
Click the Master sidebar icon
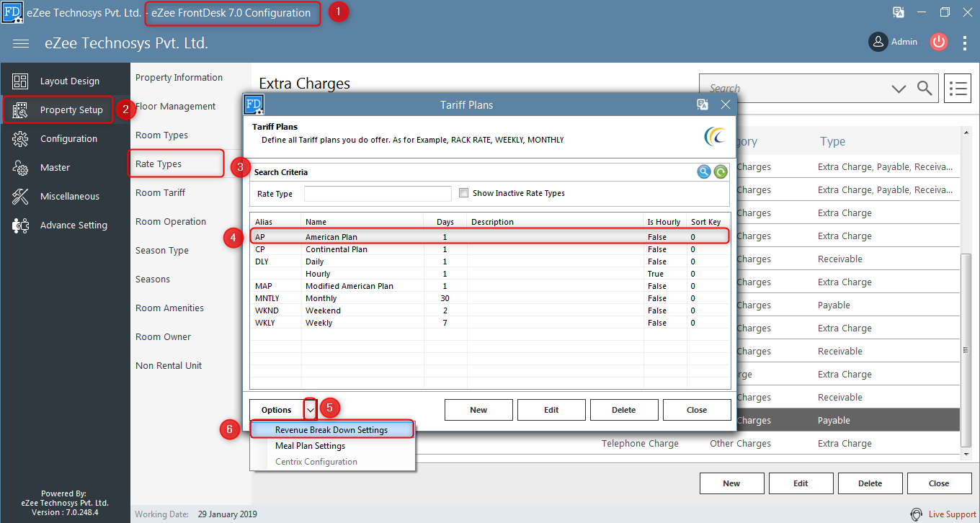click(20, 168)
